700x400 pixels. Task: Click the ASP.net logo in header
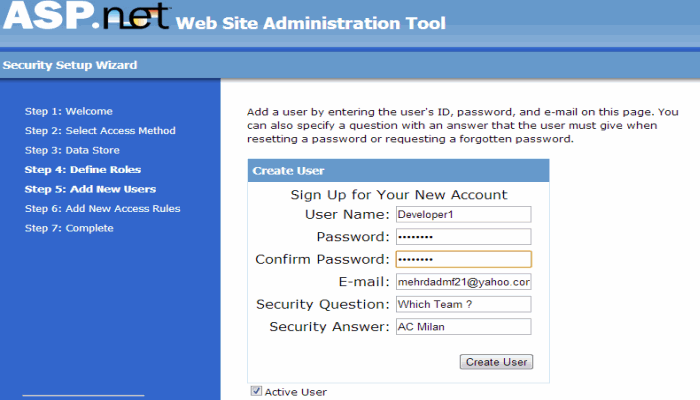86,16
